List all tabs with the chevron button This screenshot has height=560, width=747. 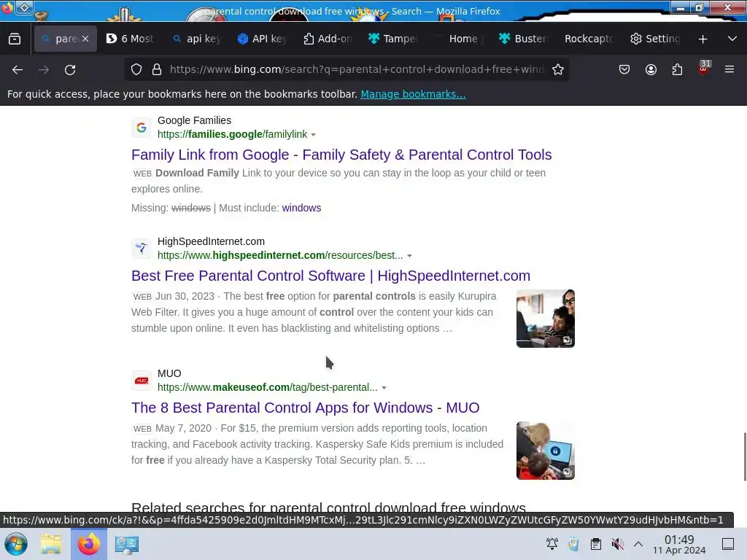click(x=732, y=39)
